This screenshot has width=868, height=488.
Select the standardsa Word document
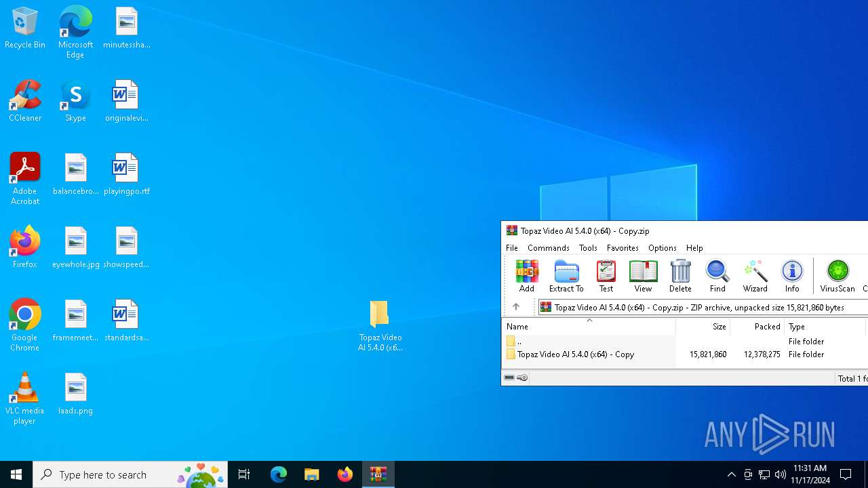(127, 321)
